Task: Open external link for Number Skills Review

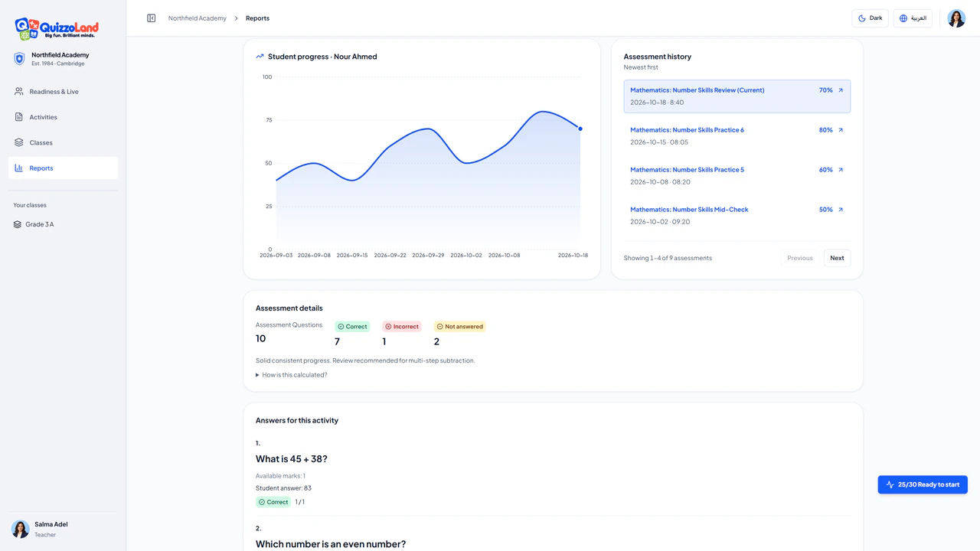Action: [841, 90]
